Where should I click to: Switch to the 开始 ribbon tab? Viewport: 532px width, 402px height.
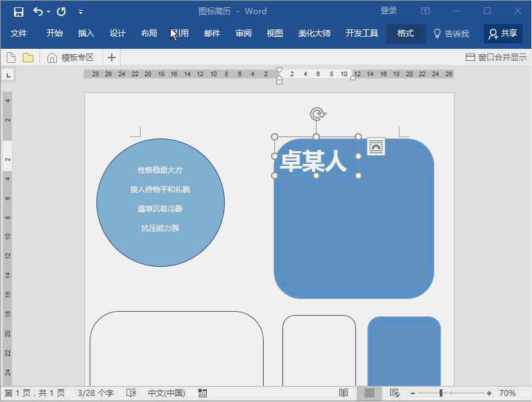point(55,33)
